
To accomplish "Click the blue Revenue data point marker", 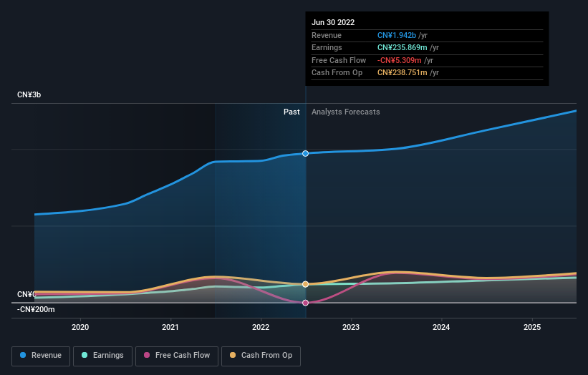I will tap(305, 154).
